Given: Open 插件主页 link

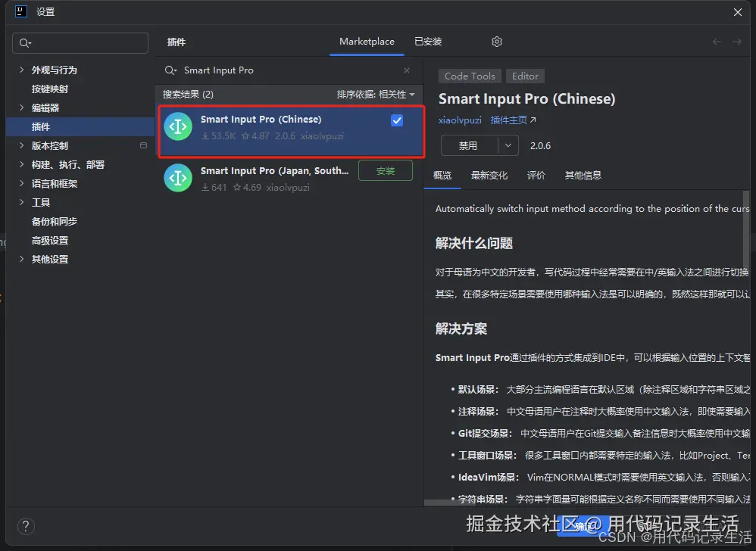Looking at the screenshot, I should (x=513, y=120).
